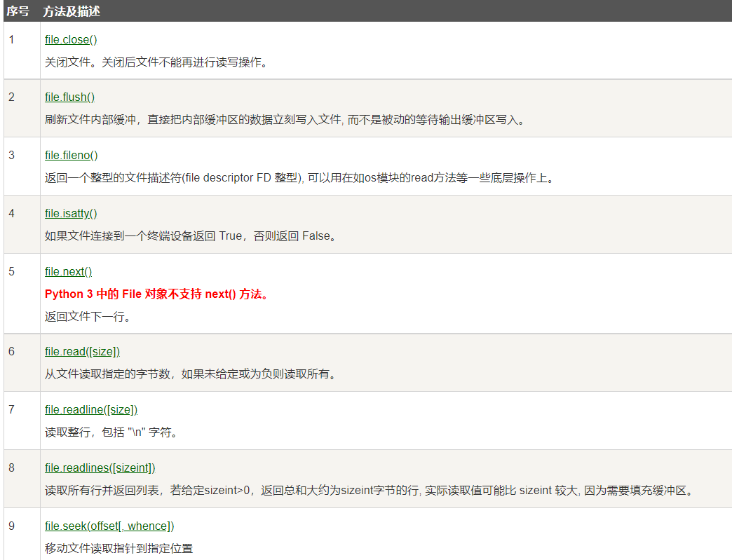Image resolution: width=732 pixels, height=560 pixels.
Task: Click the text 移动文件读取指针到指定位置
Action: [118, 548]
